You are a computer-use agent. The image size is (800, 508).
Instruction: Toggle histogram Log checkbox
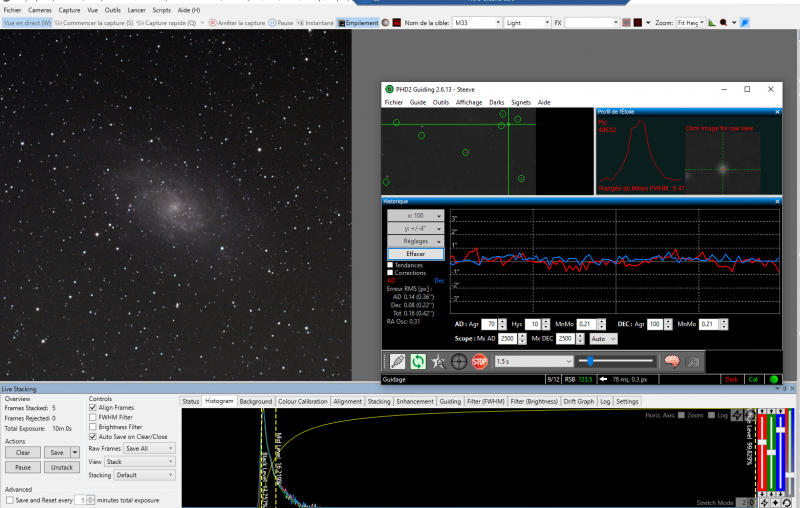click(711, 415)
